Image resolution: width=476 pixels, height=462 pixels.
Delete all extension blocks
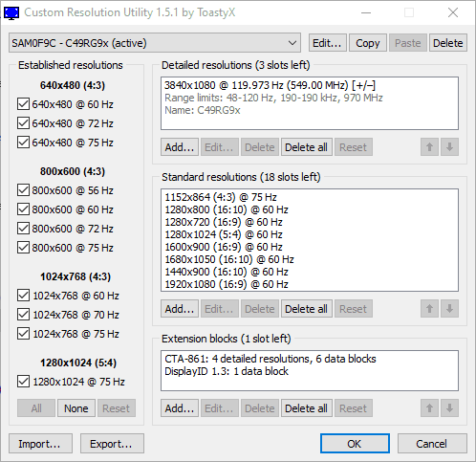[x=306, y=408]
